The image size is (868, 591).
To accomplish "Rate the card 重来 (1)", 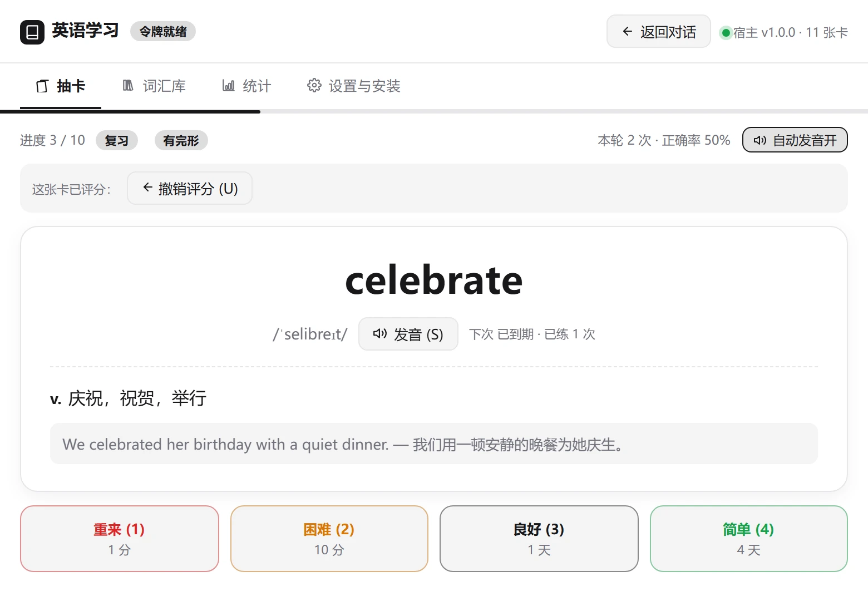I will tap(120, 539).
